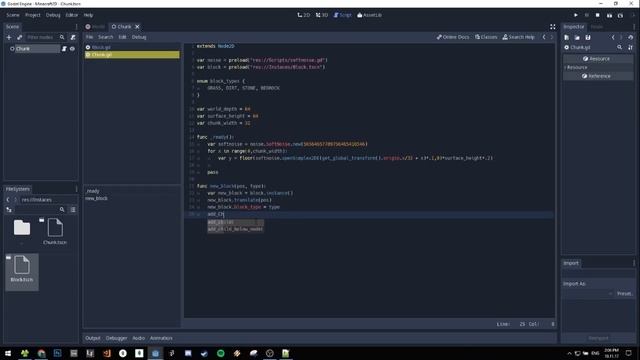Screen dimensions: 640x360
Task: Open the top Debug menu
Action: point(53,15)
